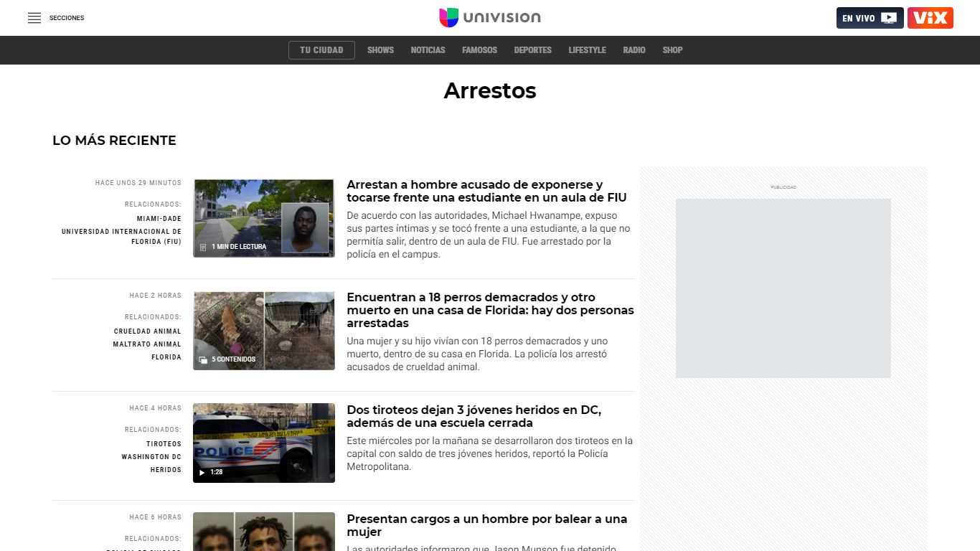The height and width of the screenshot is (551, 980).
Task: Click the Tiroteos related tag
Action: (x=164, y=444)
